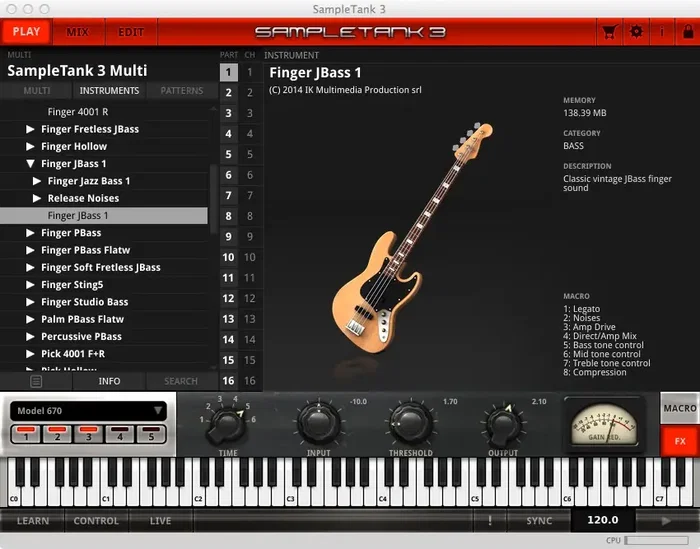Screen dimensions: 700x549
Task: Click the INPUT knob
Action: pyautogui.click(x=318, y=422)
